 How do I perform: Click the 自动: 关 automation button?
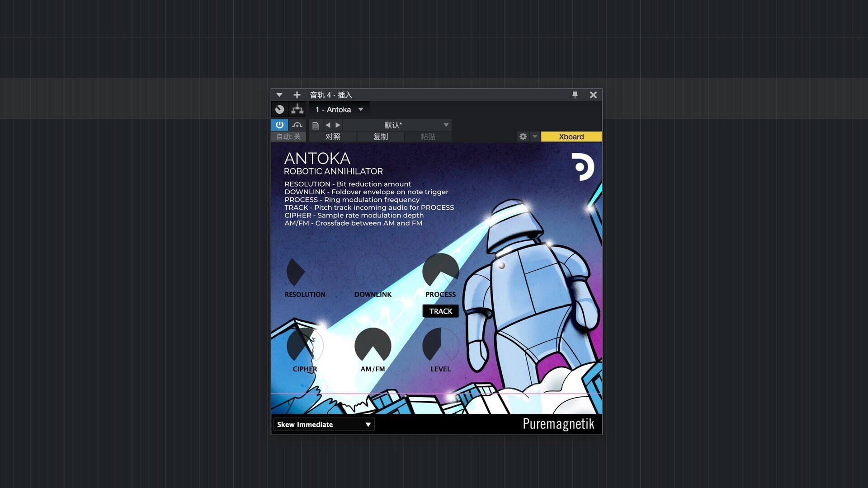coord(288,136)
